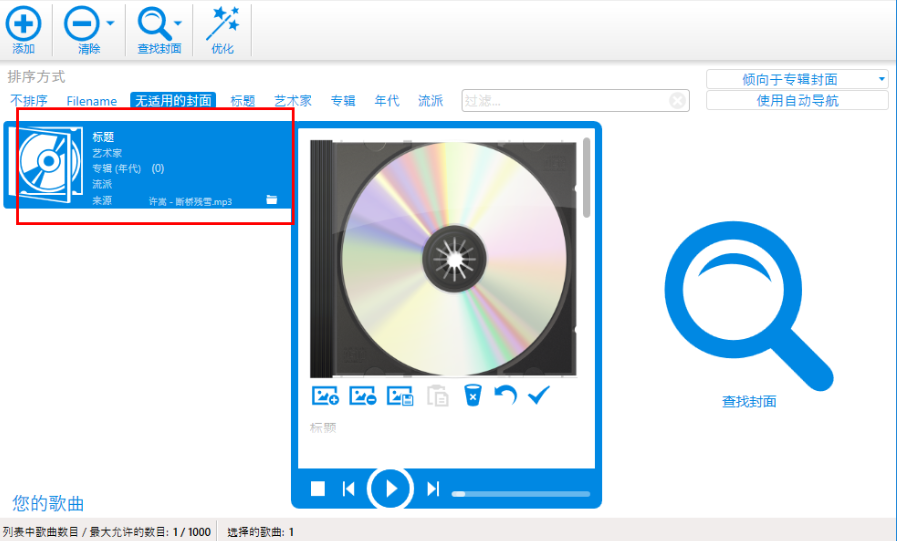Screen dimensions: 899x541
Task: Sort by 标题
Action: pyautogui.click(x=243, y=101)
